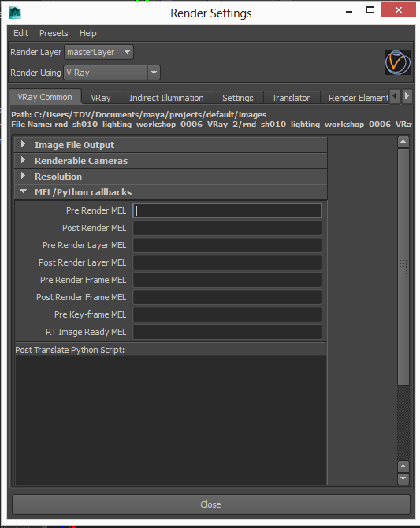Open the Render Layer masterLayer dropdown
420x528 pixels.
click(98, 52)
